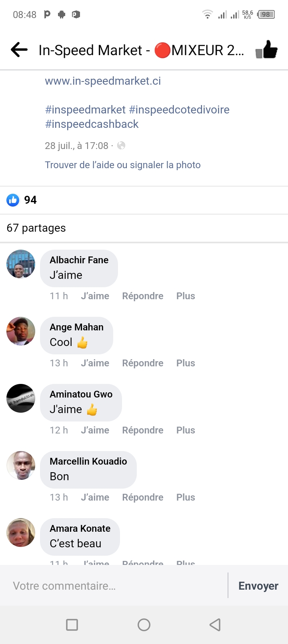Open Plus options for Marcellin Kouadio's comment
The width and height of the screenshot is (288, 644).
tap(186, 497)
